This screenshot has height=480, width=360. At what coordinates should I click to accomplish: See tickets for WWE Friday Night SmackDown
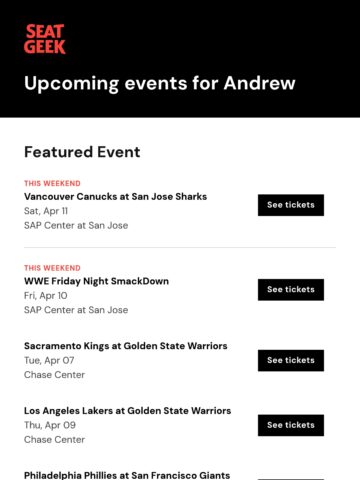pos(291,290)
